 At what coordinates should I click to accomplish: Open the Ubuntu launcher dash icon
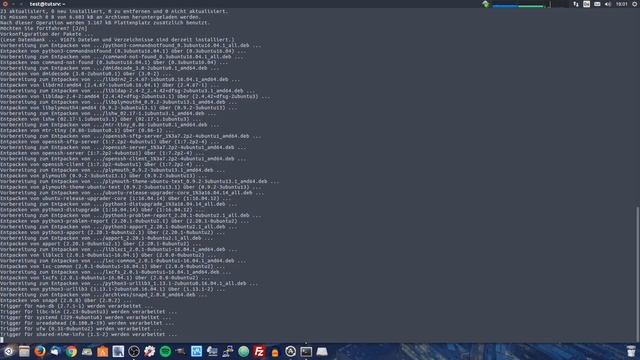pyautogui.click(x=8, y=351)
